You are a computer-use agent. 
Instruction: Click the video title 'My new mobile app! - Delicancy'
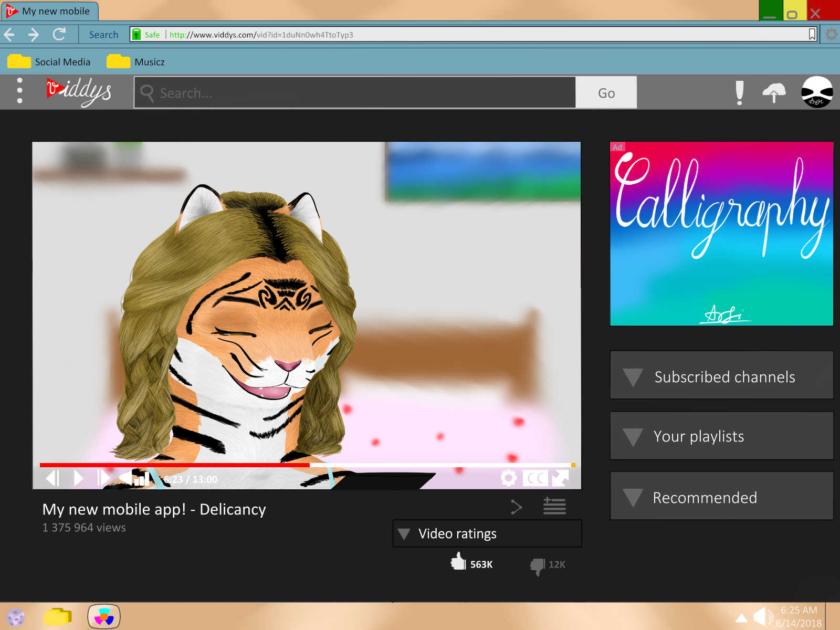tap(154, 509)
